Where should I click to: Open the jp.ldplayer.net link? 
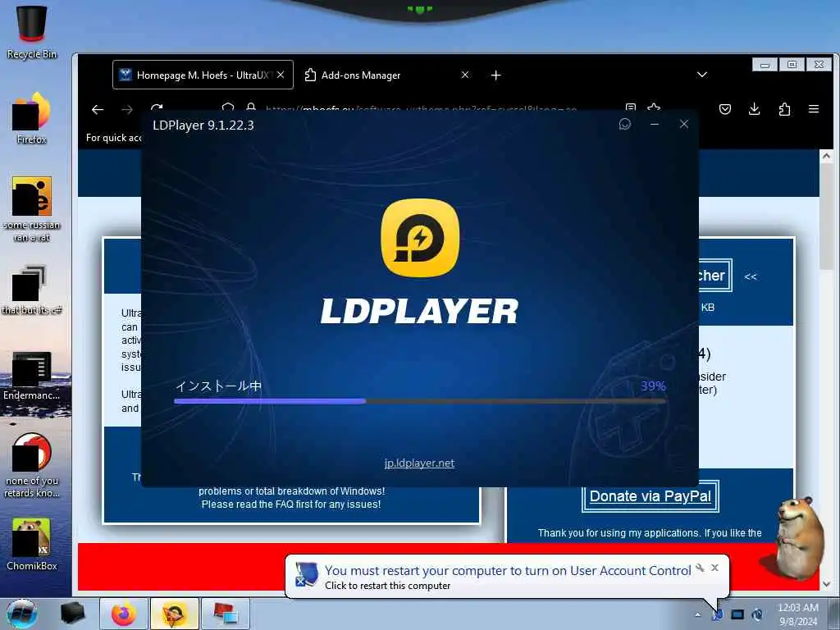(419, 463)
